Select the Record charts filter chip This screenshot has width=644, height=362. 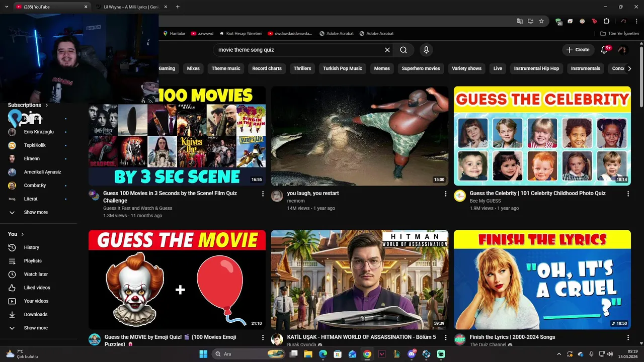267,68
